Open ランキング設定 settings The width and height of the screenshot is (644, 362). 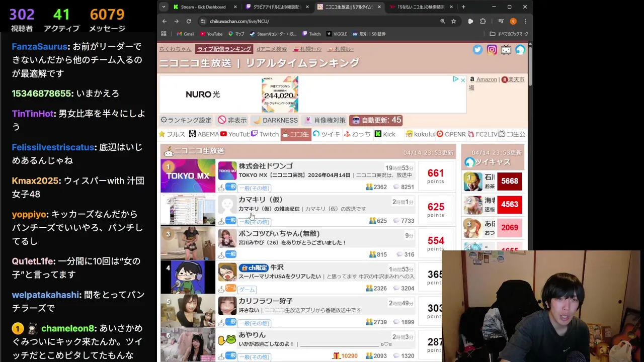(x=186, y=120)
